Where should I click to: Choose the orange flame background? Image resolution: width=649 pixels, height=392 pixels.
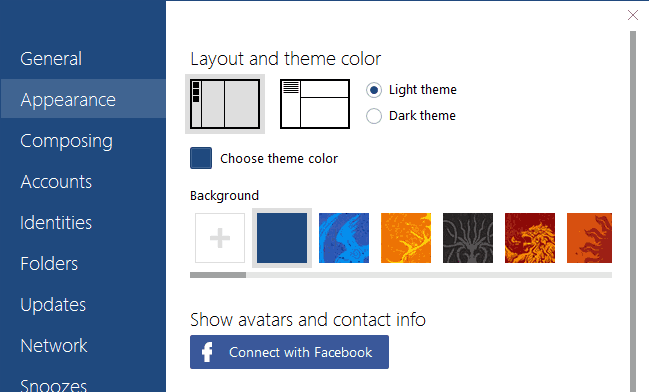589,238
